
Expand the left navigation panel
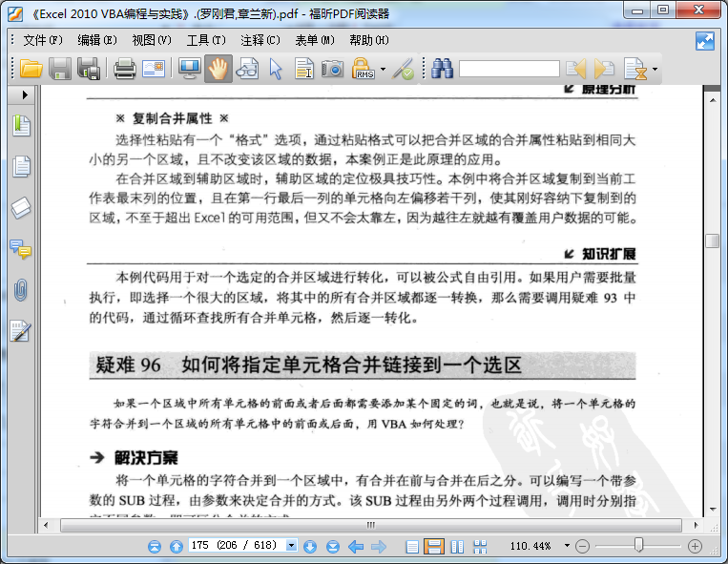click(25, 95)
